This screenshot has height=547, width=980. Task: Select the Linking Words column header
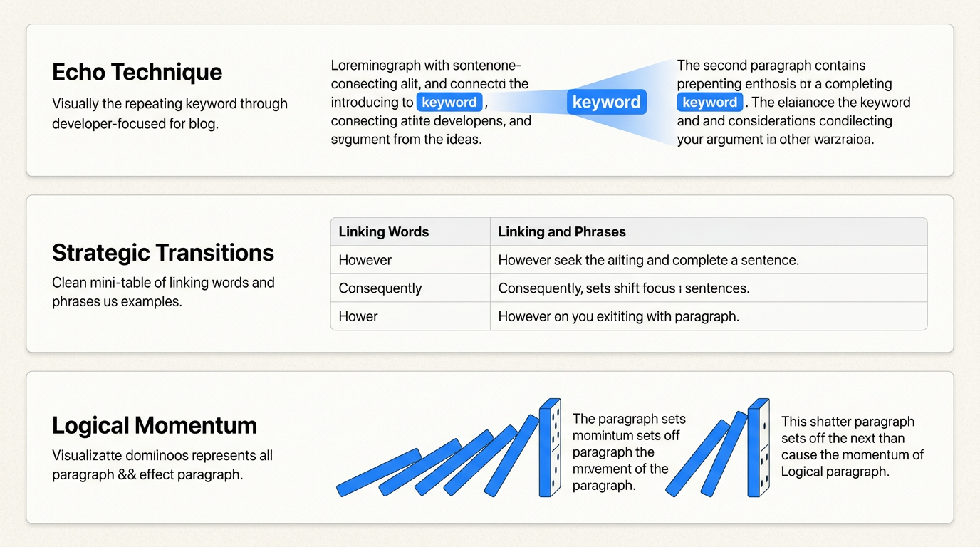tap(384, 232)
